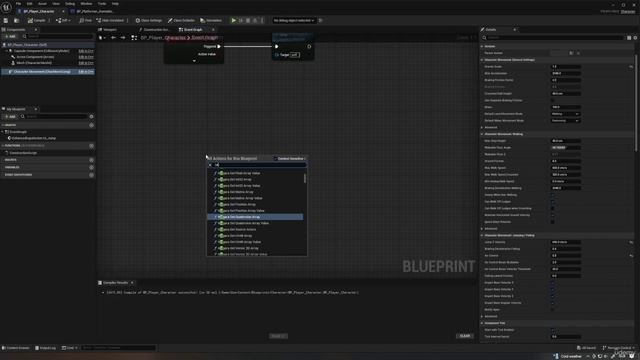Click the Save blueprint icon in toolbar
This screenshot has width=640, height=360.
coord(6,20)
